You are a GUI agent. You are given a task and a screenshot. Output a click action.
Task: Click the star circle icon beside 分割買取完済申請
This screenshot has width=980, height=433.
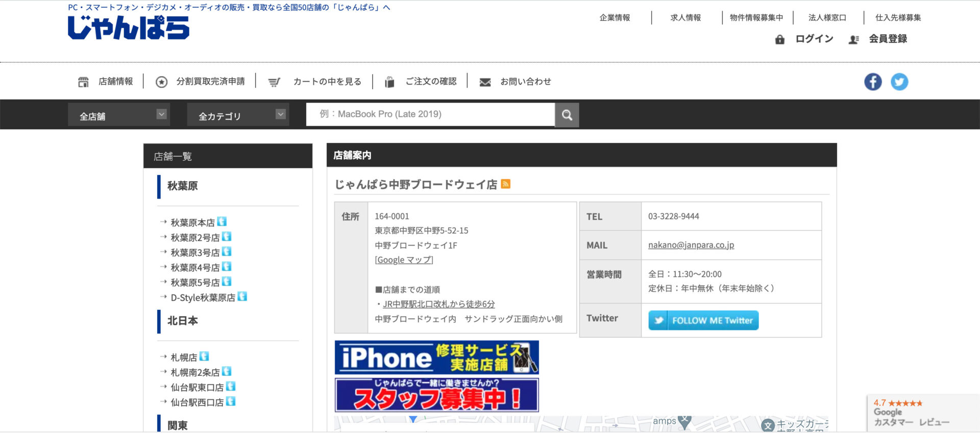click(x=161, y=82)
